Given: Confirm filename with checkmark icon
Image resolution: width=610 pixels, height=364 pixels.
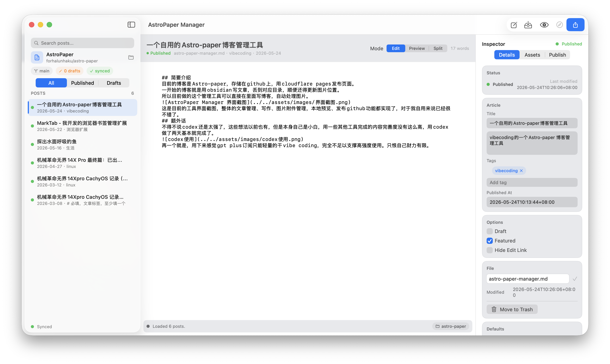Looking at the screenshot, I should [x=575, y=279].
